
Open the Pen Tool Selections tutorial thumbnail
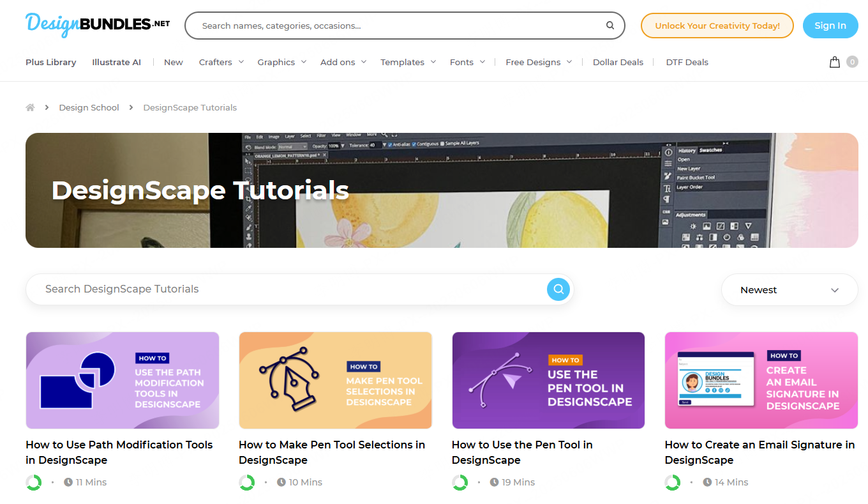[x=335, y=380]
